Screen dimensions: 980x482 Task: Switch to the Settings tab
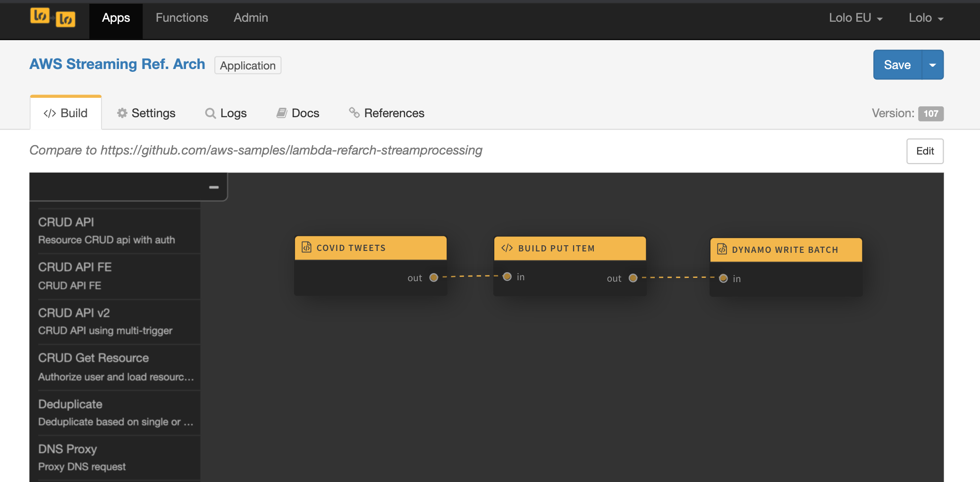(146, 113)
